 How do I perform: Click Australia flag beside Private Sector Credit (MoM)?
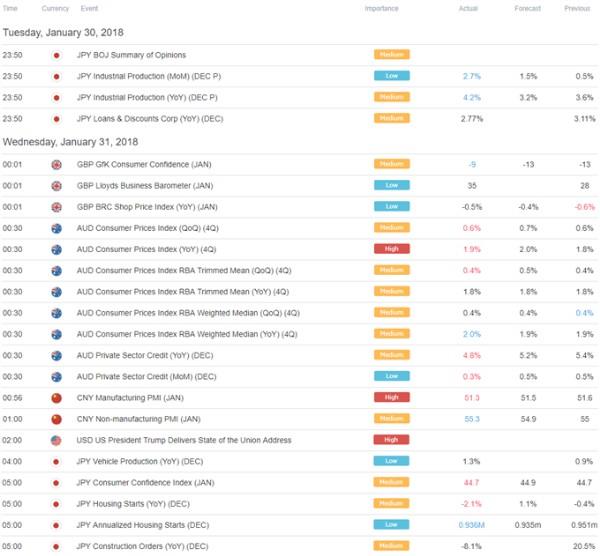point(56,376)
